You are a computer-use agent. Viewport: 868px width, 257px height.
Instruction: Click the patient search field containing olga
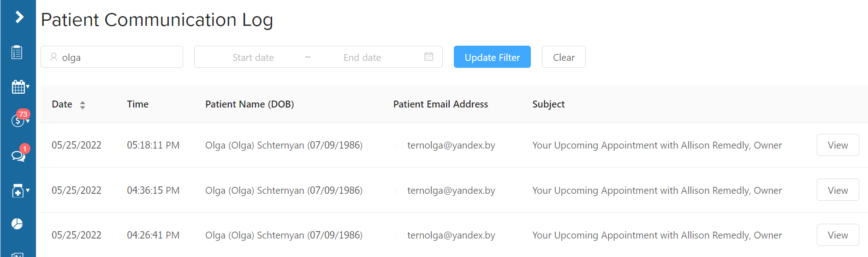(x=112, y=57)
